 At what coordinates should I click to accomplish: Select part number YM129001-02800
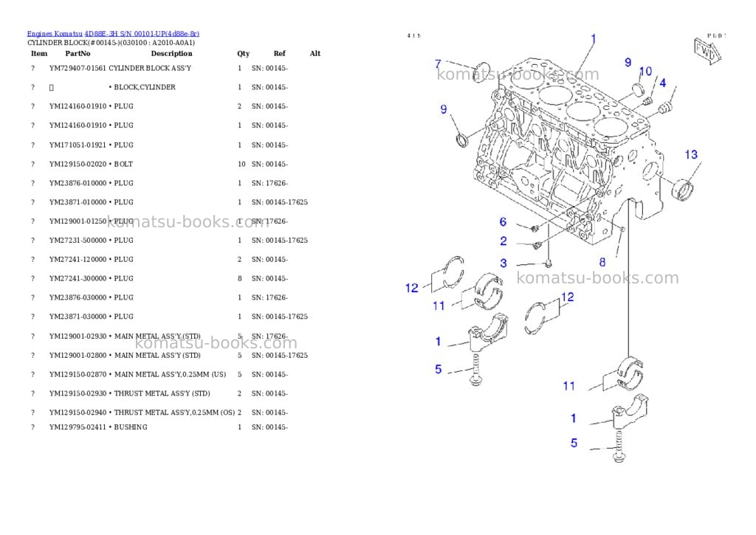pyautogui.click(x=78, y=355)
